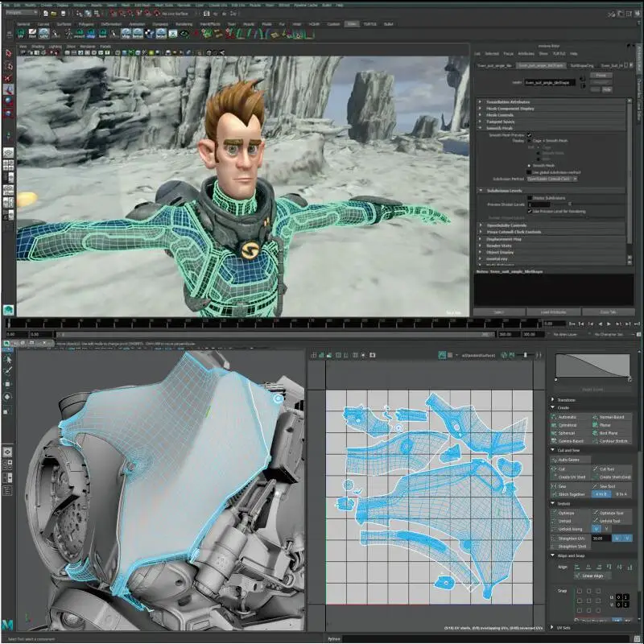Open the Subdivision Method dropdown

552,179
